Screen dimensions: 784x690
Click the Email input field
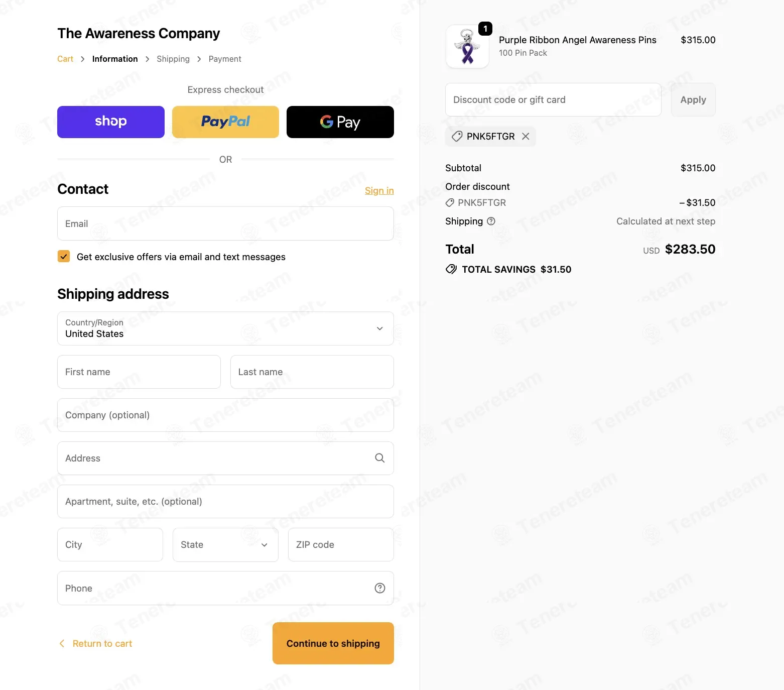225,223
